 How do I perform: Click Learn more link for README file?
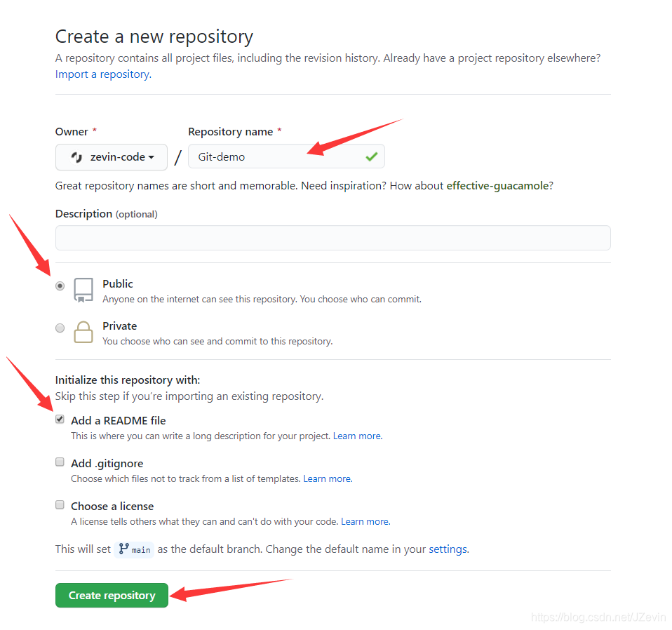point(358,436)
